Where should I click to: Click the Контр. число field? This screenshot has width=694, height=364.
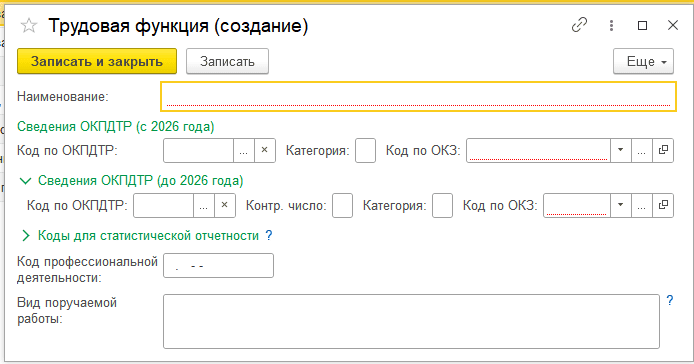pos(343,205)
